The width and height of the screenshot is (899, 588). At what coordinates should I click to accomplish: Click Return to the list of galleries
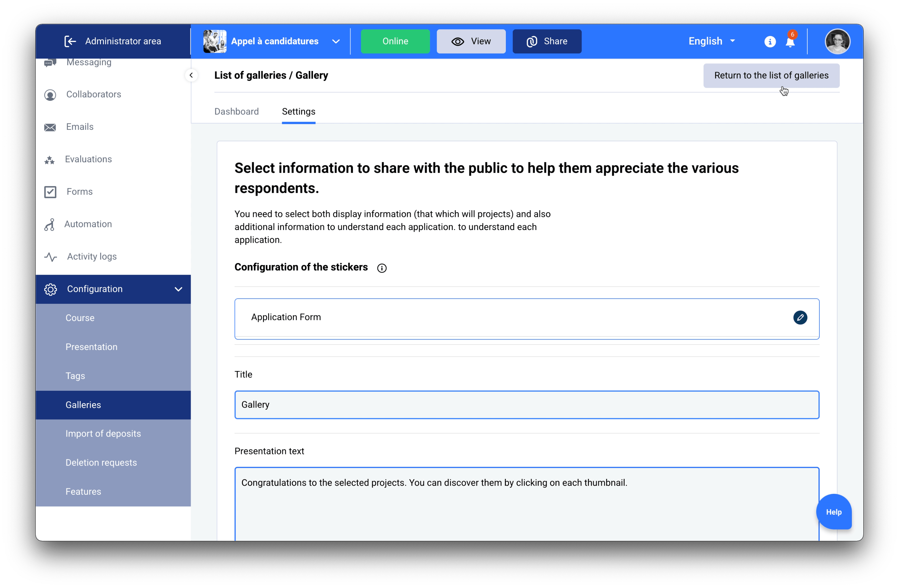coord(771,75)
